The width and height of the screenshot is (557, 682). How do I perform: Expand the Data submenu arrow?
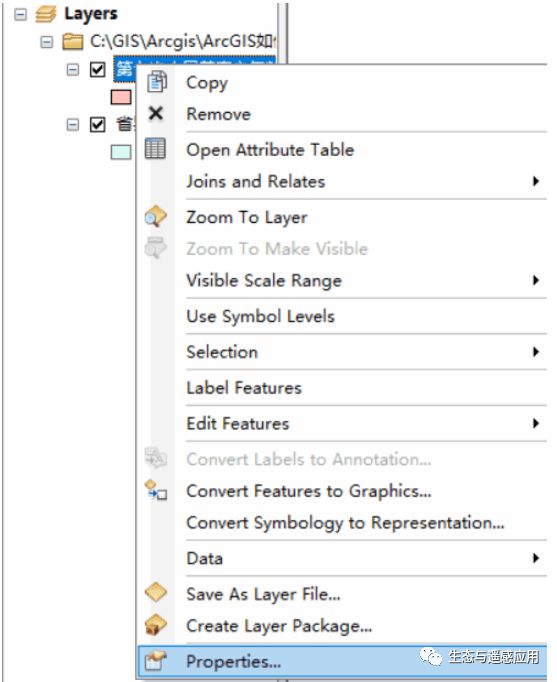536,558
